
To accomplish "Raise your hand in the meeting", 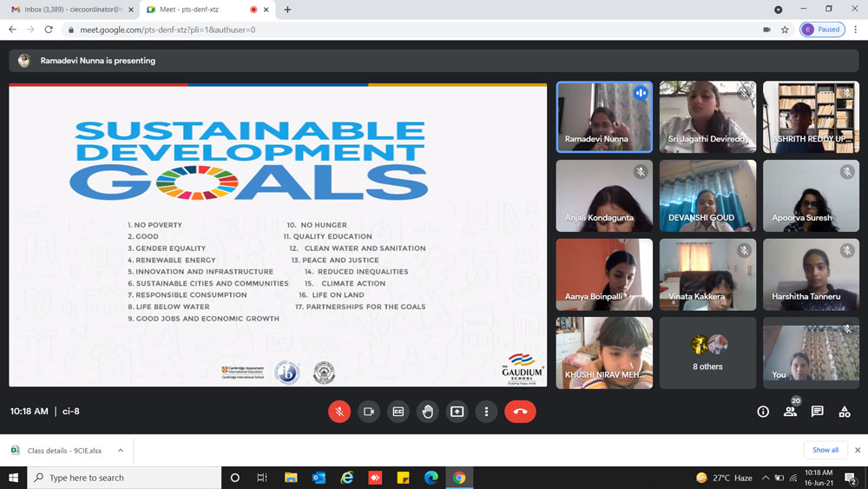I will click(427, 412).
